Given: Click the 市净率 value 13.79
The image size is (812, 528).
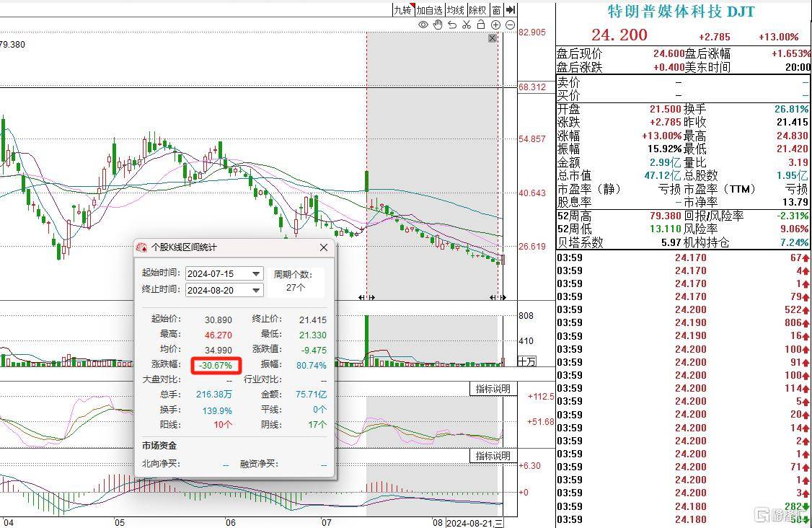Looking at the screenshot, I should pyautogui.click(x=795, y=202).
